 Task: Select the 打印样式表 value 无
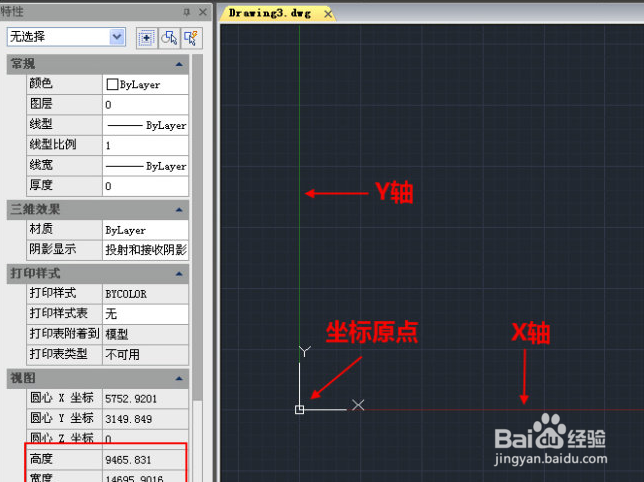click(x=145, y=314)
